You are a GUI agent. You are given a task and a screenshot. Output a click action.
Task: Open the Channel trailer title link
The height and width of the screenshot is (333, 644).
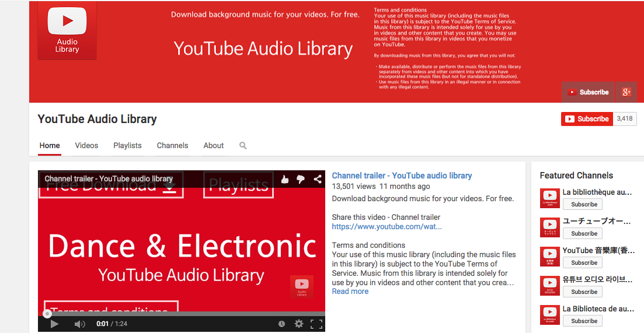(x=402, y=176)
